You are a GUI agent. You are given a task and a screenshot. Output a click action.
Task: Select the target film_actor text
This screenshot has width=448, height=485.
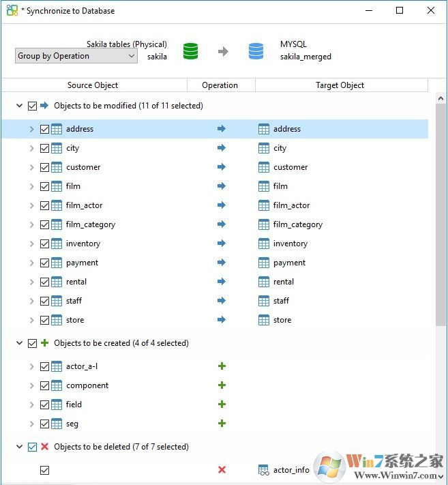coord(292,205)
